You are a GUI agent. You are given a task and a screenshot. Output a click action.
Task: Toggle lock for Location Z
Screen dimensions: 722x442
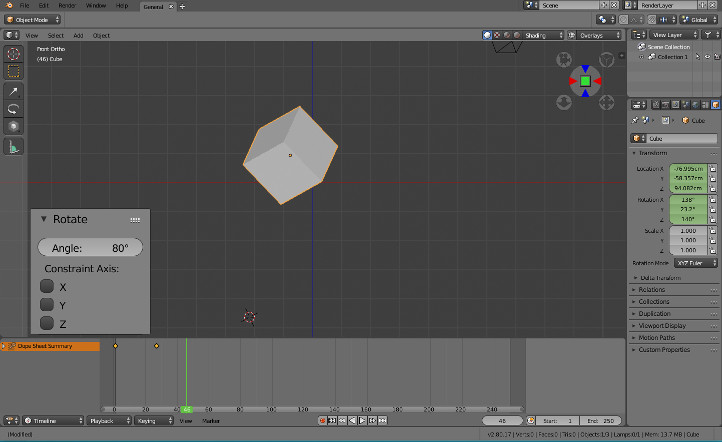pos(713,188)
